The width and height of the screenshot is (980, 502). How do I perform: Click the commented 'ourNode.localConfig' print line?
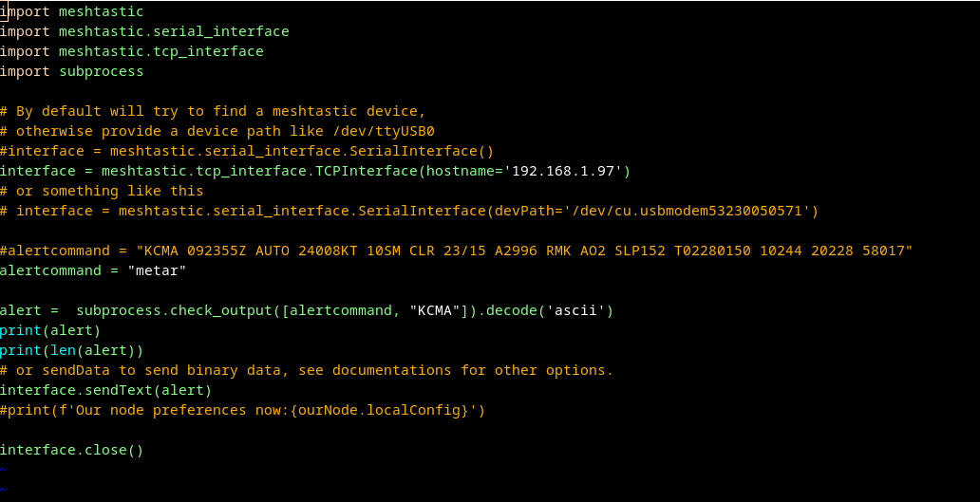pyautogui.click(x=242, y=410)
